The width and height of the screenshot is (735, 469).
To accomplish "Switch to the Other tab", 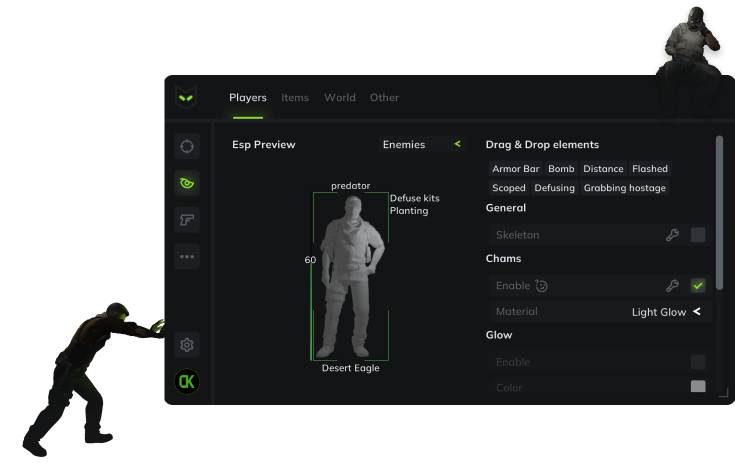I will tap(384, 97).
